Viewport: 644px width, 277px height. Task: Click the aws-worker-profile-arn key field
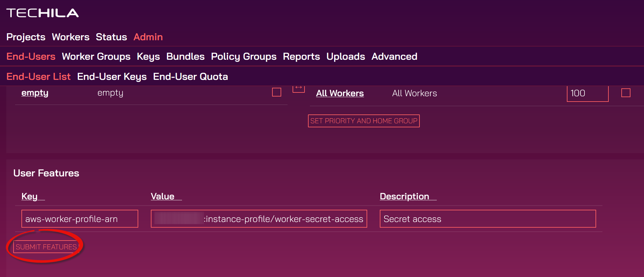click(x=80, y=219)
